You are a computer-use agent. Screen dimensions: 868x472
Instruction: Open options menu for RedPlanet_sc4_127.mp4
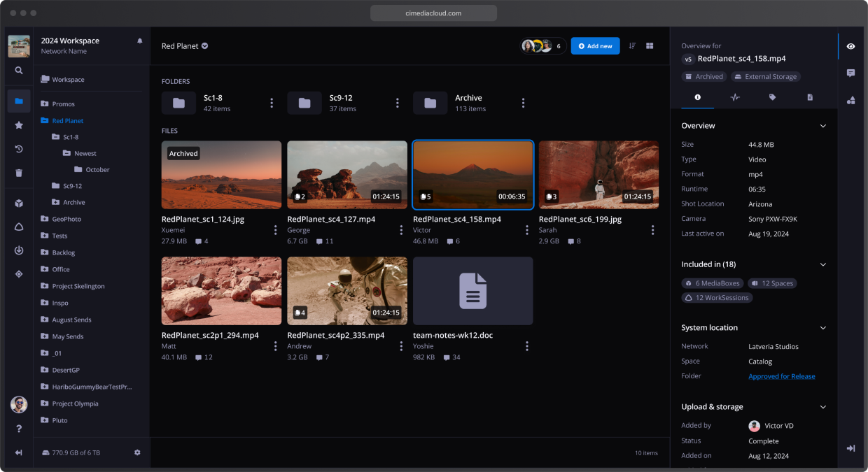(401, 230)
